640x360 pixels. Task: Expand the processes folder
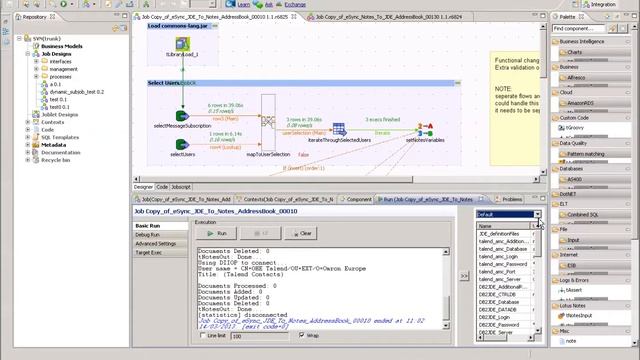pyautogui.click(x=36, y=77)
